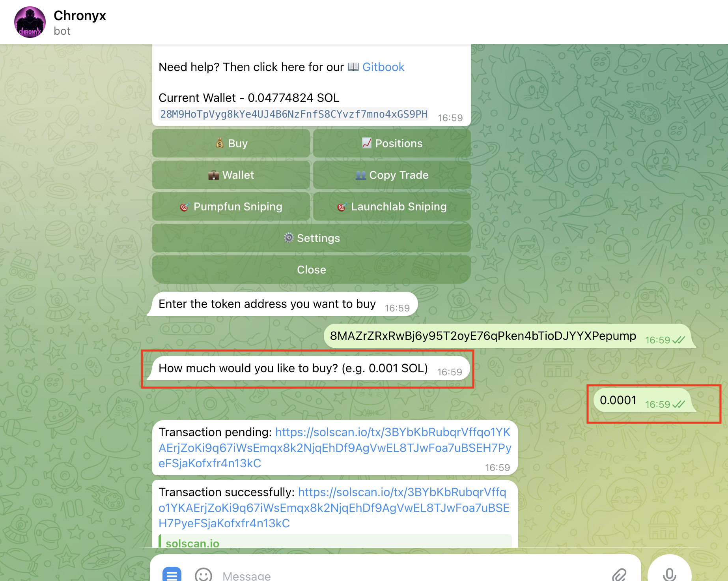This screenshot has height=581, width=728.
Task: Select the Copy Trade option
Action: [392, 175]
